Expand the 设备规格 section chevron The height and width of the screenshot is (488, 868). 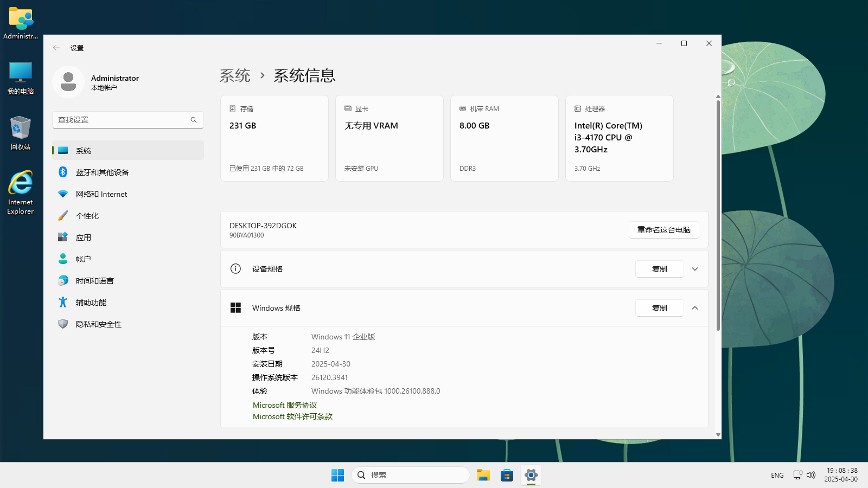(x=695, y=269)
